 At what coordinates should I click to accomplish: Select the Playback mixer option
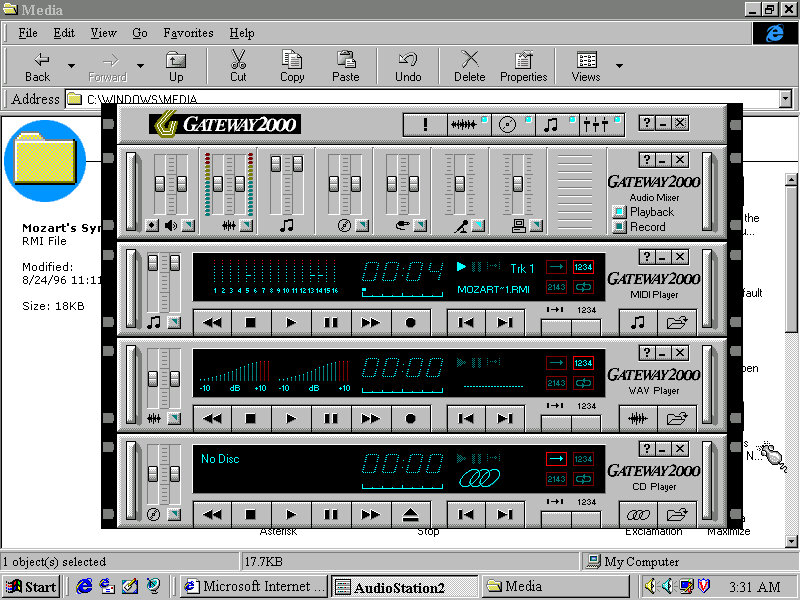pos(619,212)
